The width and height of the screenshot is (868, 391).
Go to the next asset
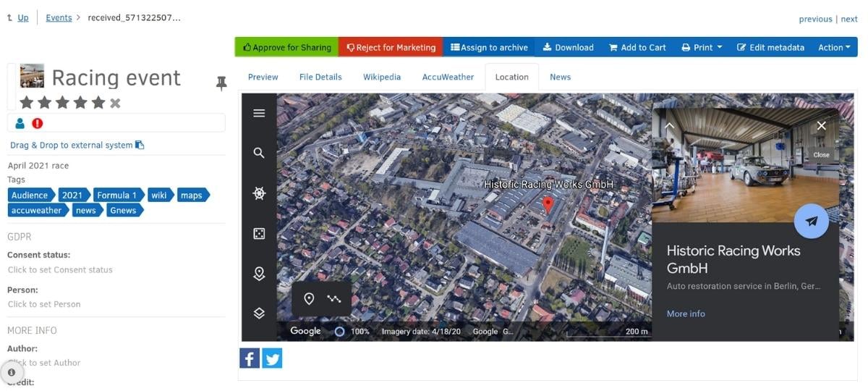[849, 19]
